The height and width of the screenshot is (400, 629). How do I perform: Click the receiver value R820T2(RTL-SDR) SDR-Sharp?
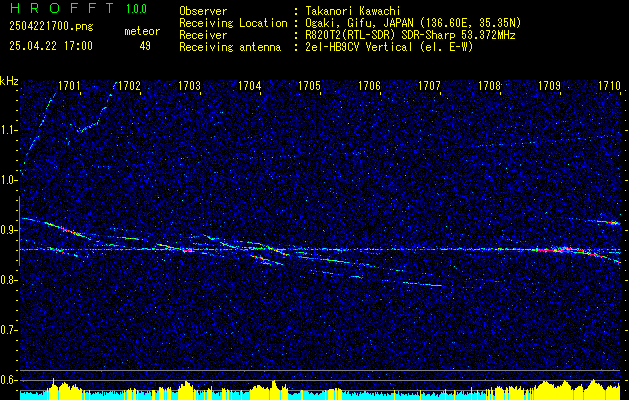tap(410, 35)
